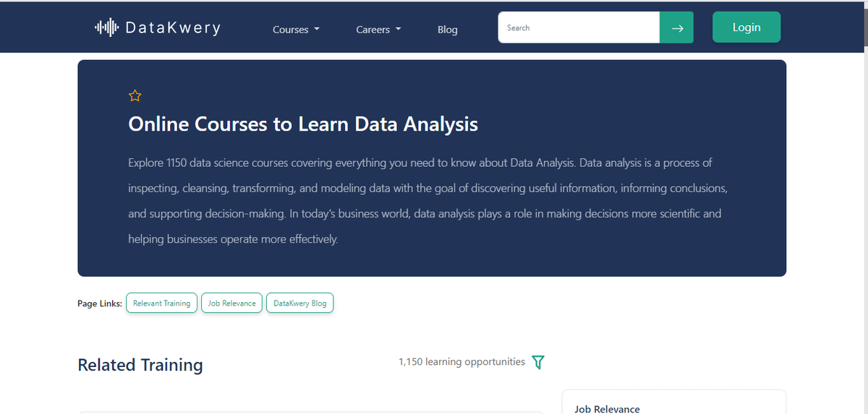Click the Data Analysis description paragraph
868x414 pixels.
pyautogui.click(x=427, y=201)
